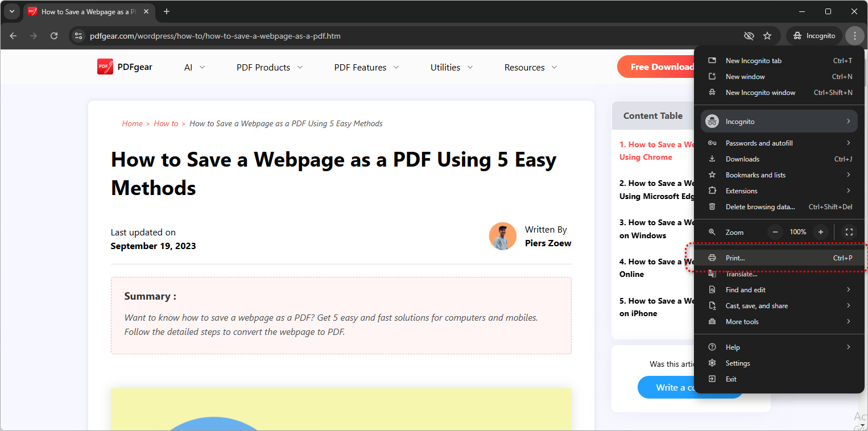Select Print from the Chrome menu

[x=779, y=258]
